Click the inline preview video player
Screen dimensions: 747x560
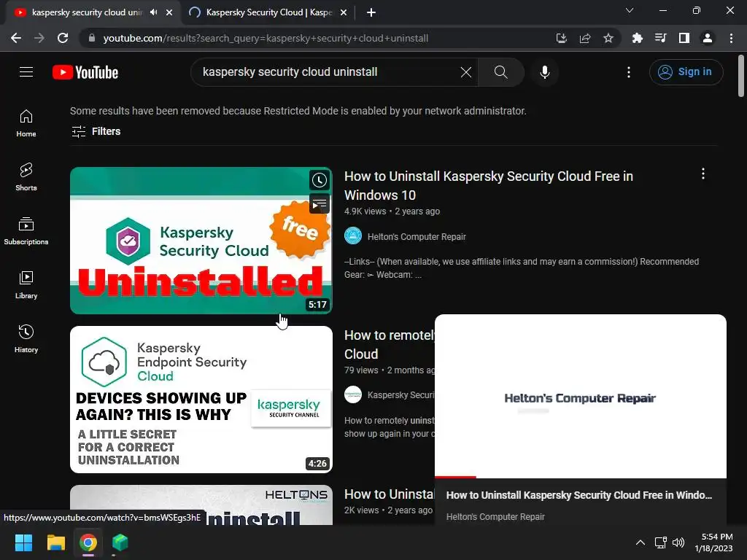580,396
